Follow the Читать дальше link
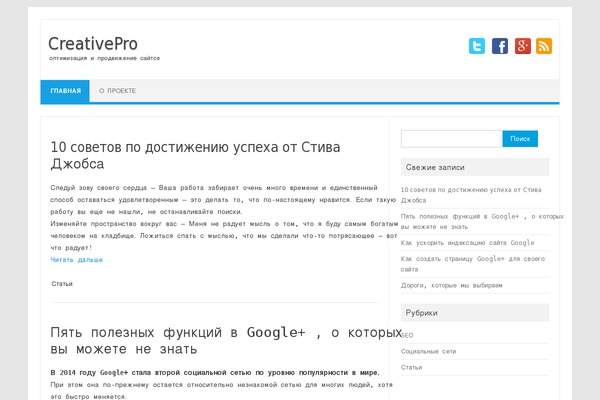This screenshot has height=400, width=600. pyautogui.click(x=77, y=260)
